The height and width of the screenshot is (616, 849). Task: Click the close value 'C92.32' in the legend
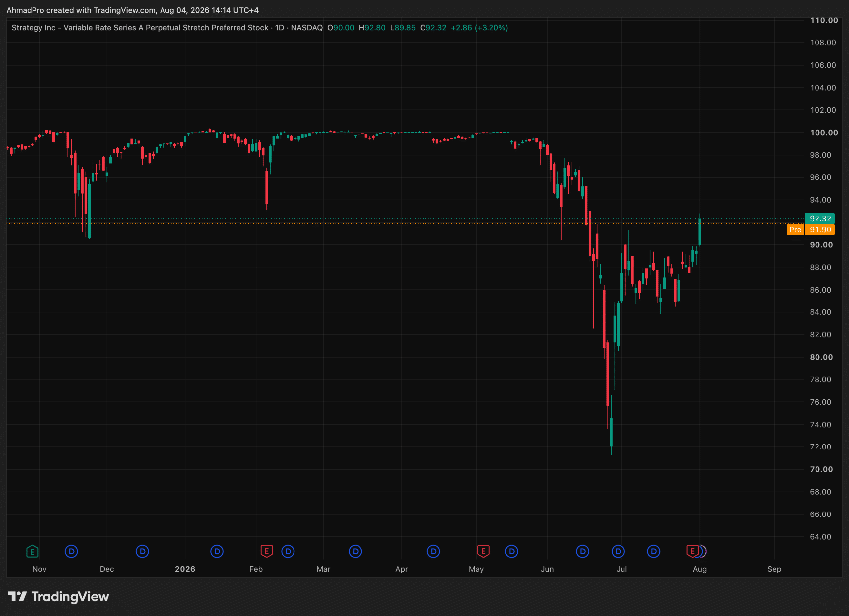433,28
